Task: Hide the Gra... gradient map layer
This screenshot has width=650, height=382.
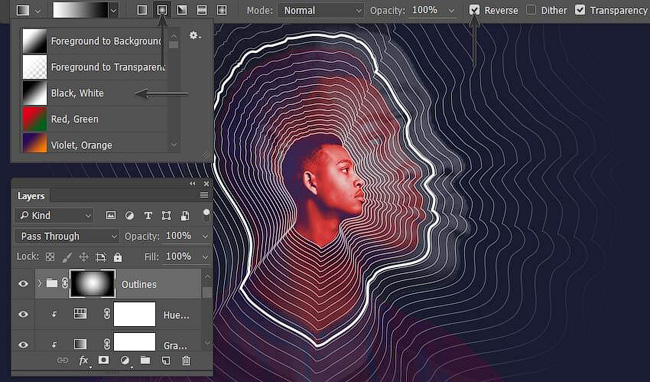Action: (x=23, y=345)
